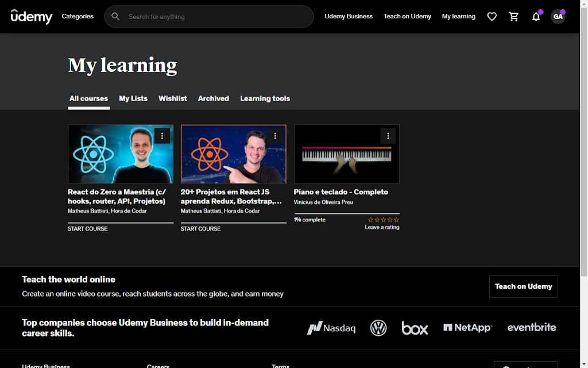Click the star rating for Piano course

tap(383, 220)
